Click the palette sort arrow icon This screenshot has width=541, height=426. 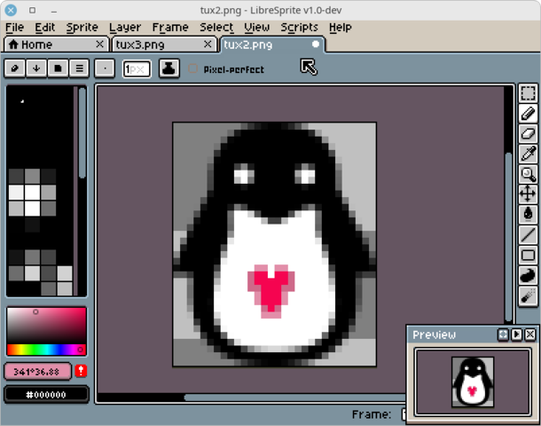tap(36, 68)
